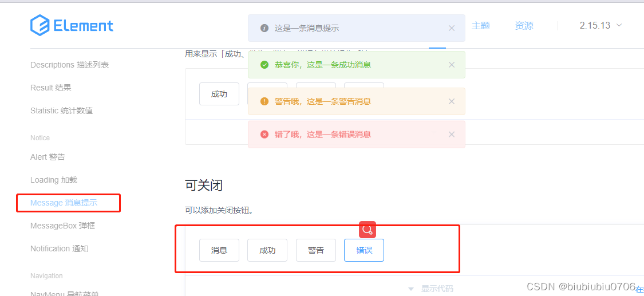Click the 消息 button in closable demo
644x296 pixels.
219,250
